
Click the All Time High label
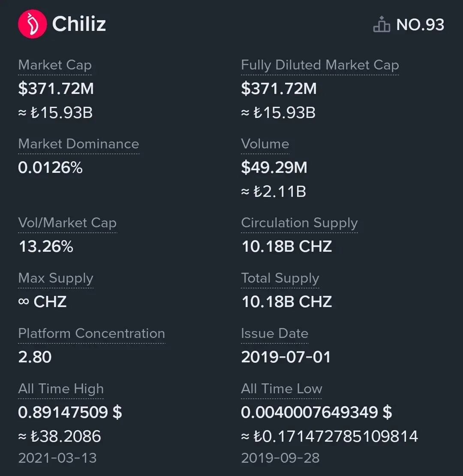[x=61, y=389]
